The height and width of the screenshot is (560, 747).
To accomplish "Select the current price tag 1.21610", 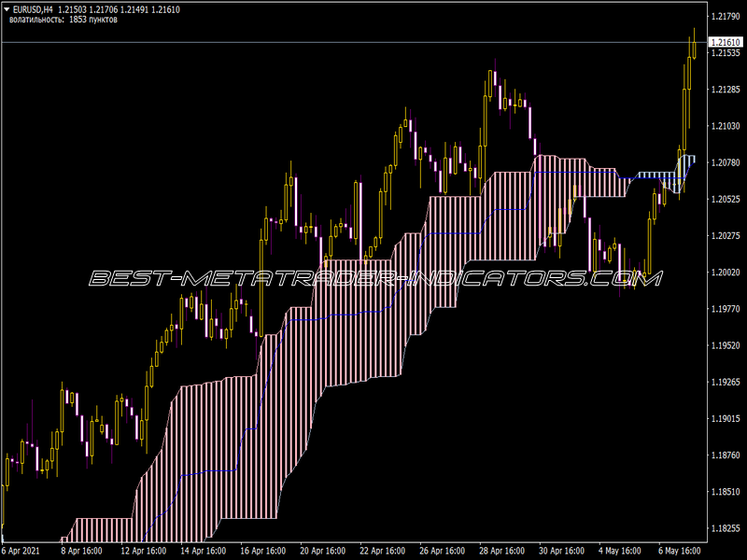I will click(726, 42).
